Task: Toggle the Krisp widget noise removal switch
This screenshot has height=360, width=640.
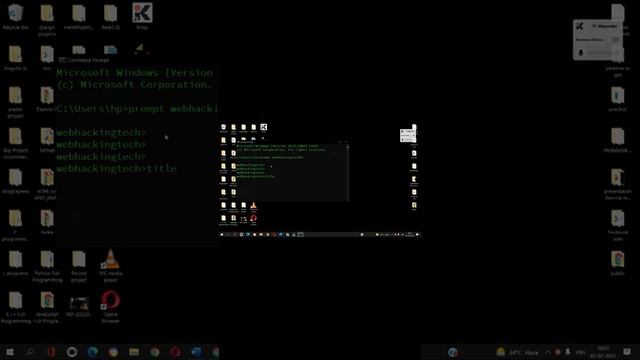Action: (x=612, y=40)
